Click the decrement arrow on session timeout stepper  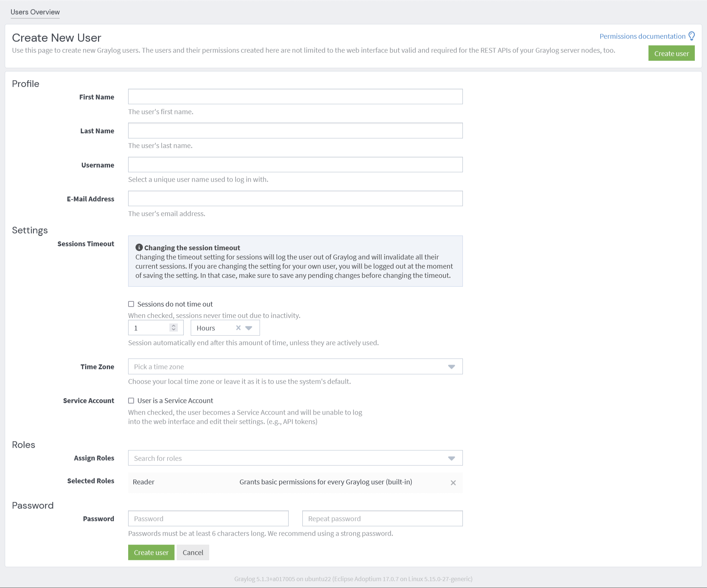click(174, 330)
